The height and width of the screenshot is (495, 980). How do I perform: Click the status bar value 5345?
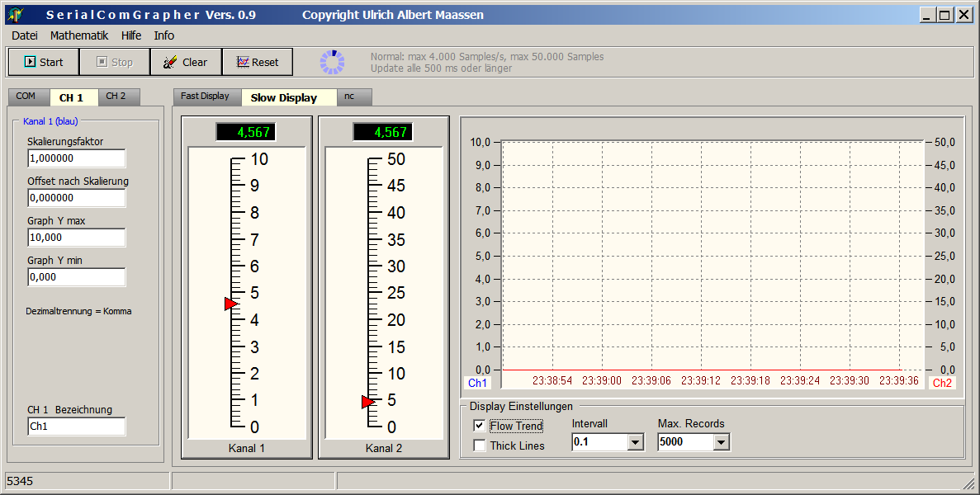(x=20, y=481)
